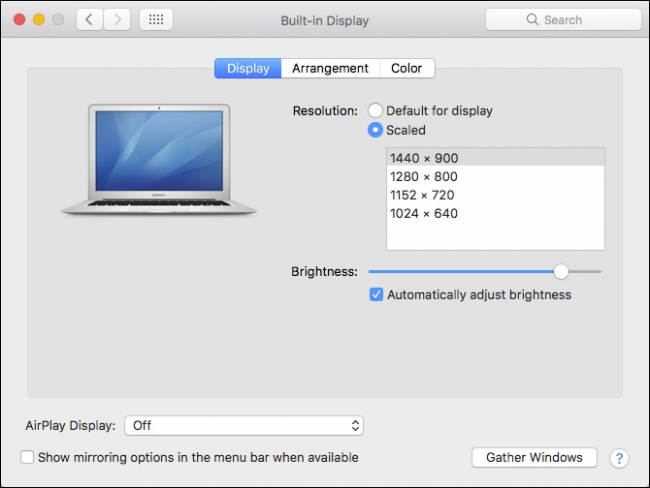Choose 1440 × 900 resolution
The width and height of the screenshot is (650, 488).
495,158
